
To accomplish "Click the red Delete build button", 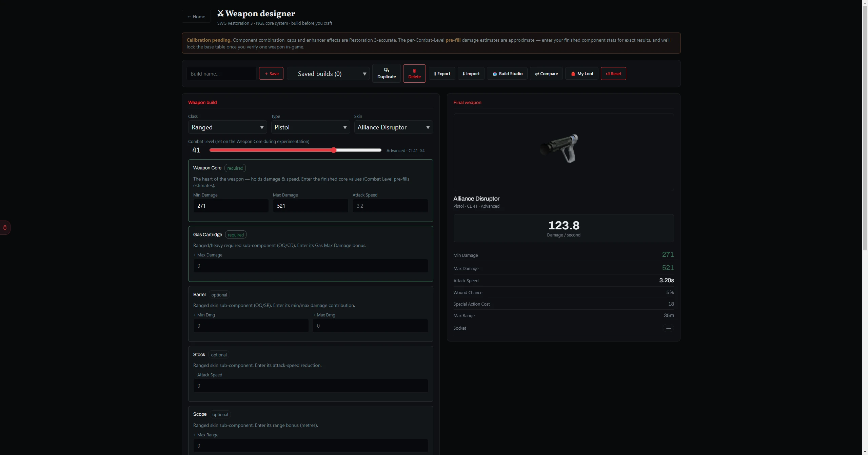I will [414, 74].
